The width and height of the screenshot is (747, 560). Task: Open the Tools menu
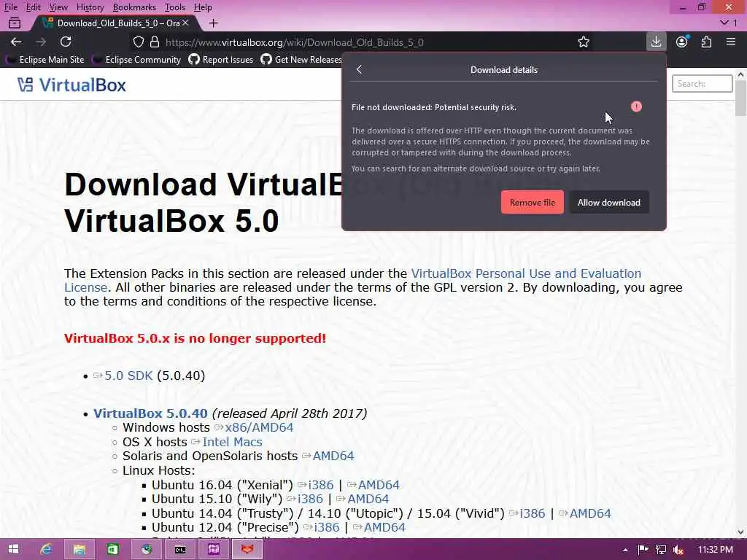tap(175, 7)
